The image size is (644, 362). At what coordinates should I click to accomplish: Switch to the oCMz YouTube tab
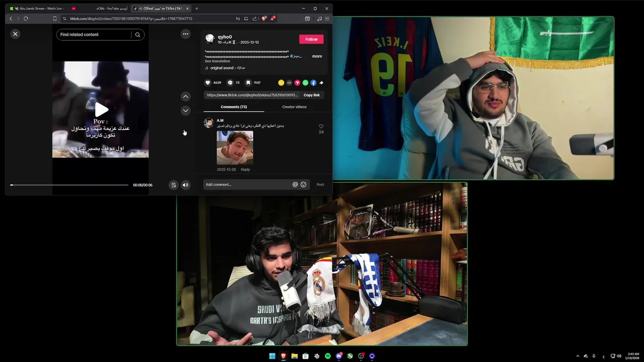click(100, 9)
